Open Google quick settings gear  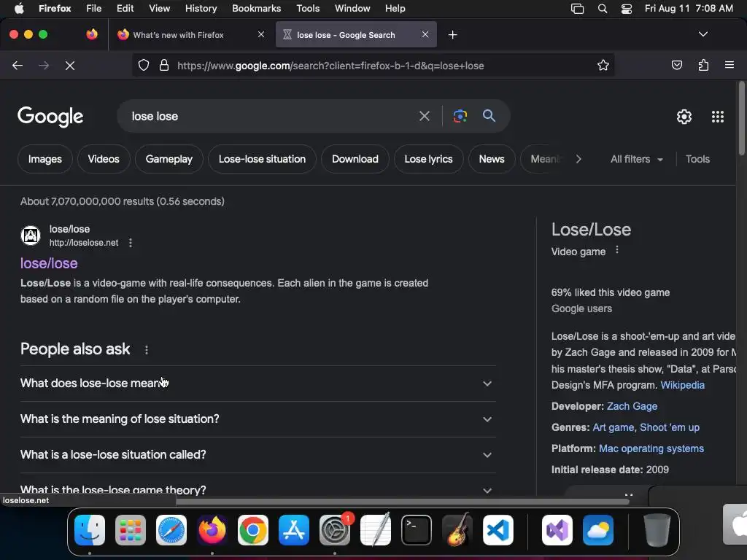coord(684,117)
